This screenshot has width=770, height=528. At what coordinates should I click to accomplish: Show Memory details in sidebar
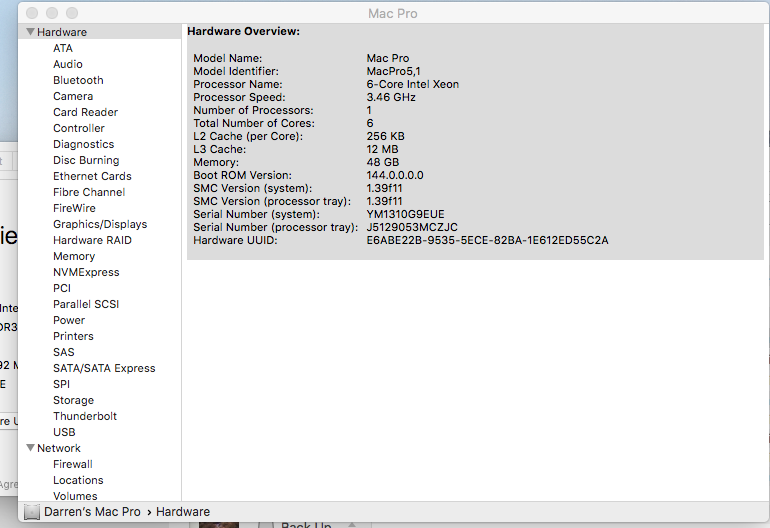(74, 256)
